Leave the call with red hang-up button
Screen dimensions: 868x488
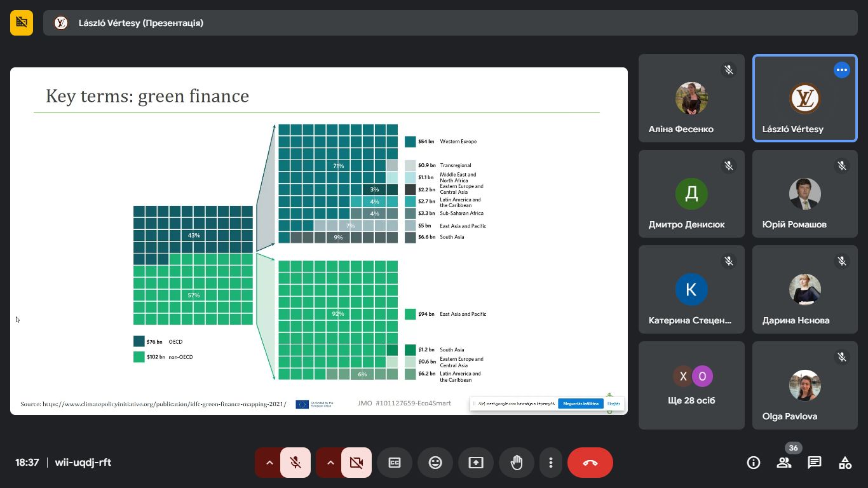coord(590,463)
